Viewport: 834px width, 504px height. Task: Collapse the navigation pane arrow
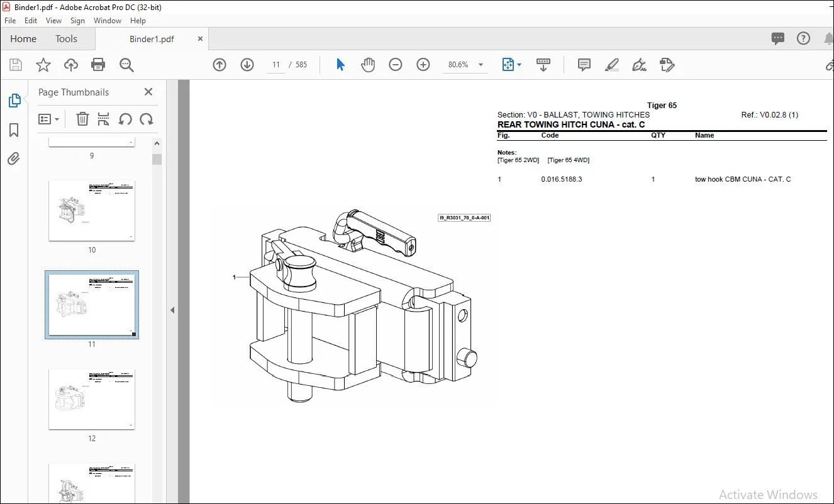click(172, 310)
